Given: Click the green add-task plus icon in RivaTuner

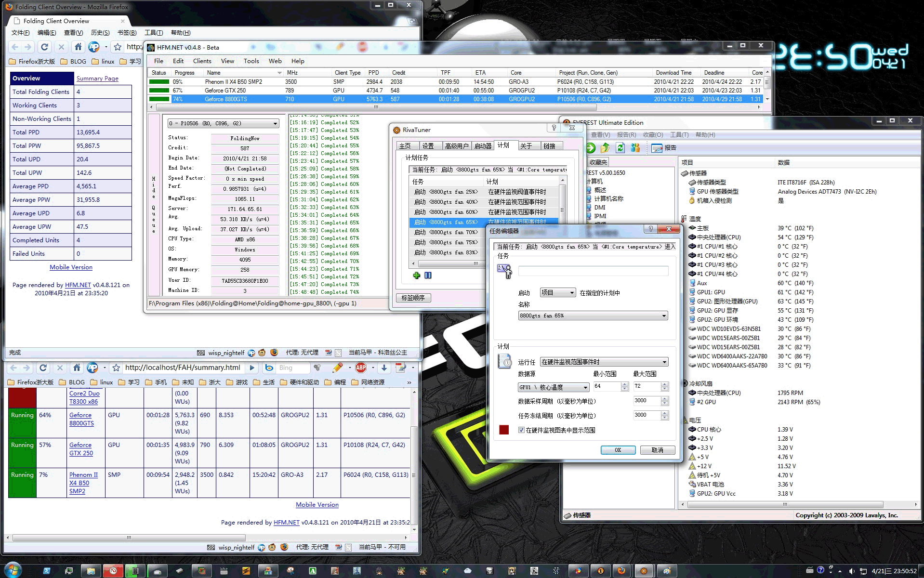Looking at the screenshot, I should coord(417,276).
